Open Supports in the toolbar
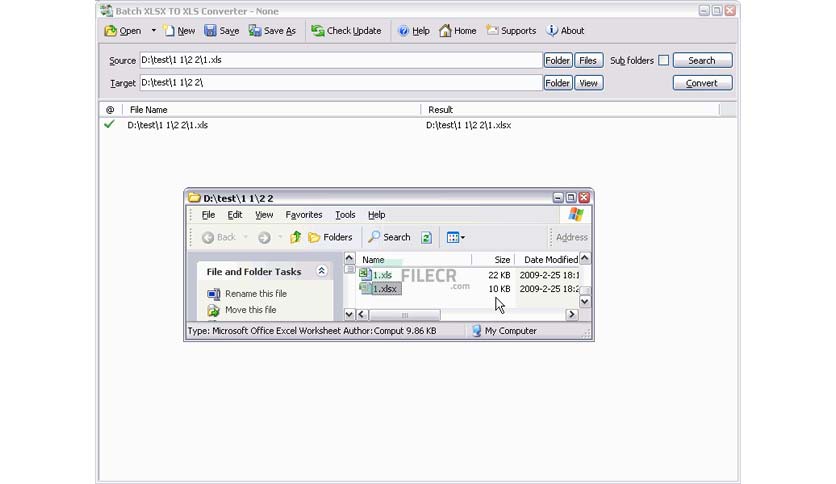This screenshot has height=484, width=836. (x=511, y=30)
